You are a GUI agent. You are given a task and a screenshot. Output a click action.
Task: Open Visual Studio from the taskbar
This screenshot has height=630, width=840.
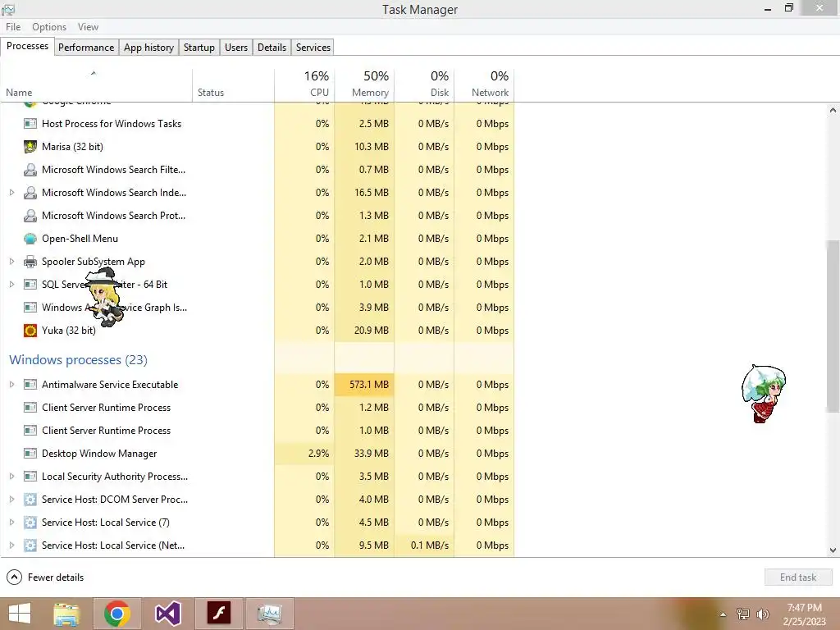click(x=167, y=614)
